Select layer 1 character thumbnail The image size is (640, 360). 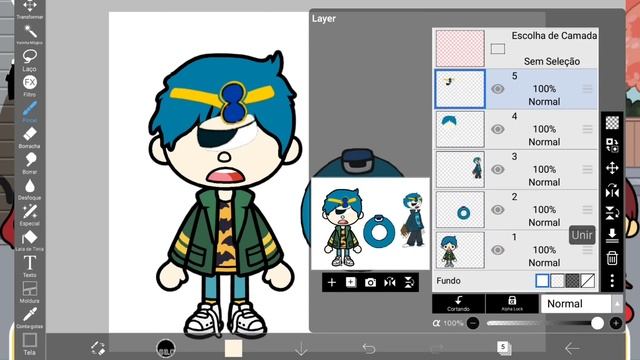460,250
